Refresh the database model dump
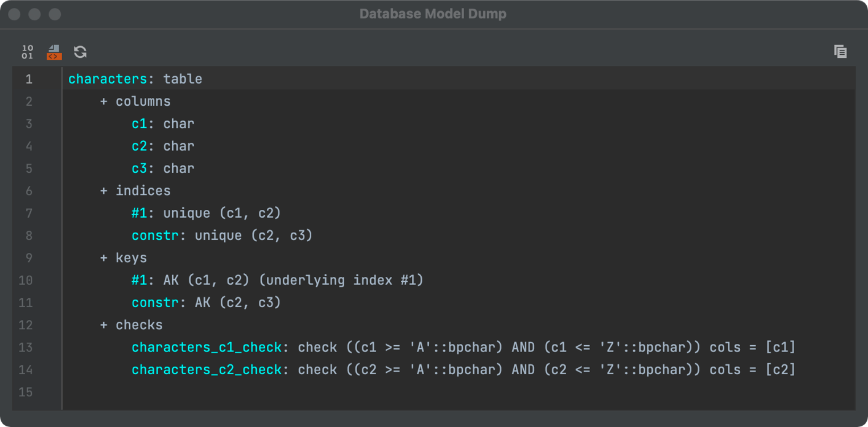Image resolution: width=868 pixels, height=427 pixels. (81, 52)
